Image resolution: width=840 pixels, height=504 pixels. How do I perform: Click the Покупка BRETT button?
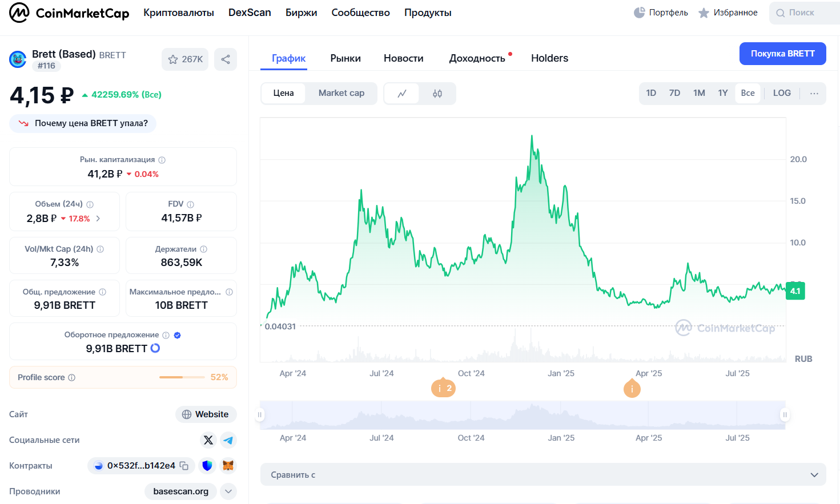[783, 54]
